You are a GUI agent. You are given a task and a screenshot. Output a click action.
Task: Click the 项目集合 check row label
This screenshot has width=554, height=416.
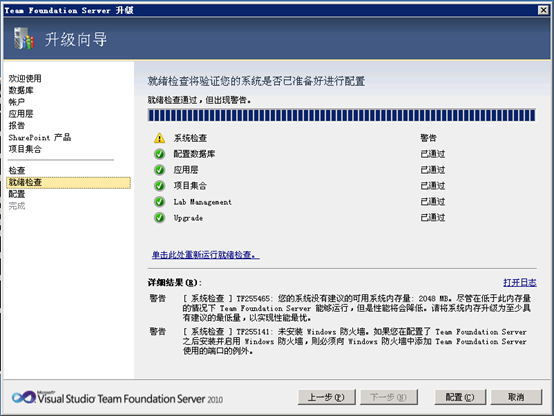pyautogui.click(x=190, y=186)
